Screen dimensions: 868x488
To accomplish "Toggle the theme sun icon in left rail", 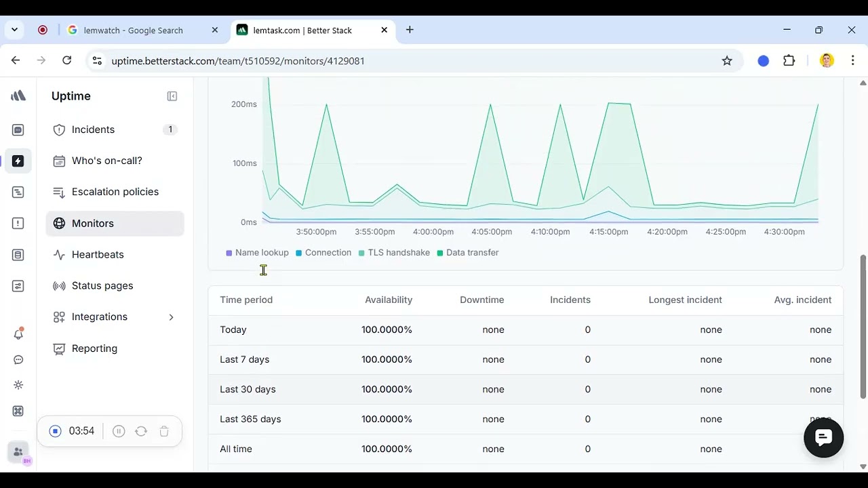I will [18, 385].
